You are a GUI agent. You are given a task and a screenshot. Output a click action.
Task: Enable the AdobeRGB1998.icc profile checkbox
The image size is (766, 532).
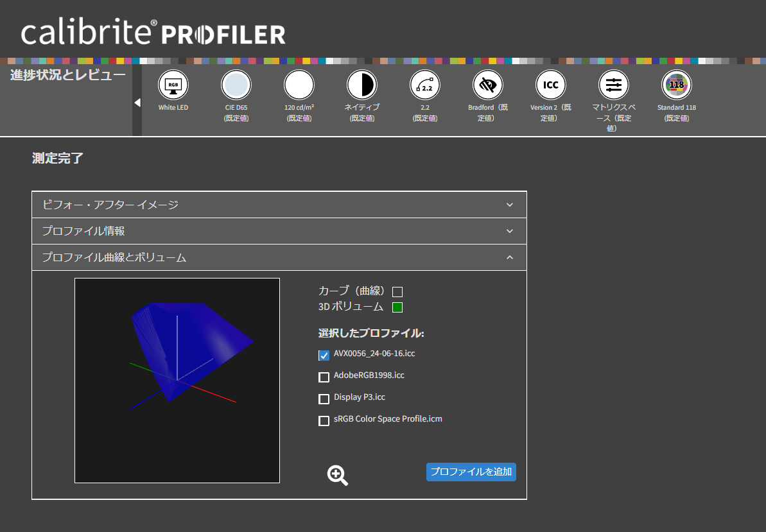324,377
